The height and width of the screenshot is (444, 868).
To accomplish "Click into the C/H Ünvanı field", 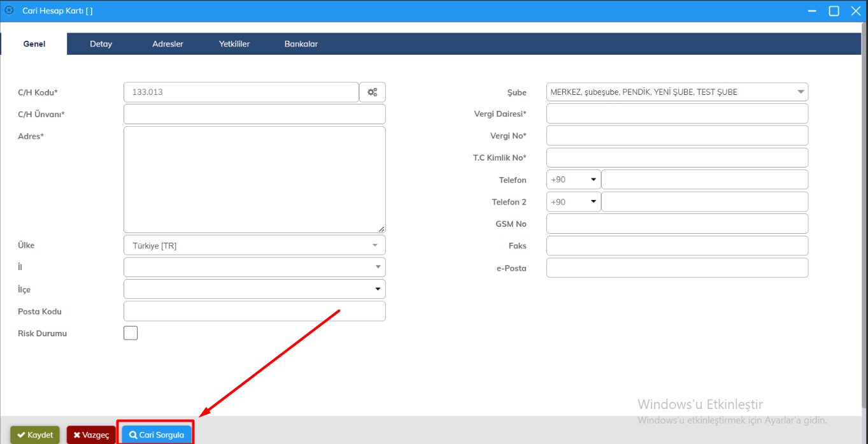I will tap(254, 114).
